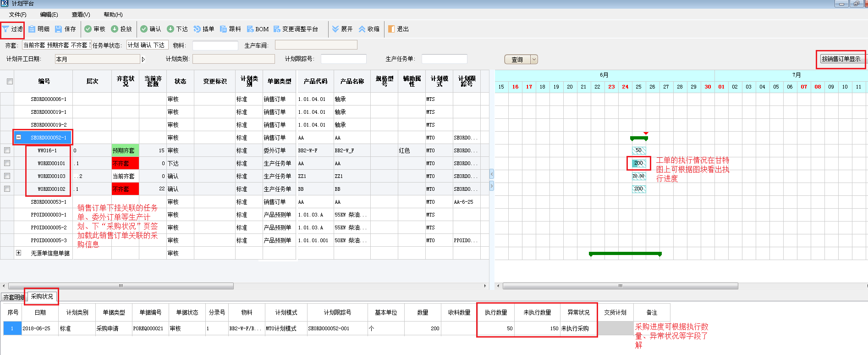Viewport: 868px width, 355px height.
Task: Click the 计划平台 app icon in title bar
Action: tap(5, 3)
